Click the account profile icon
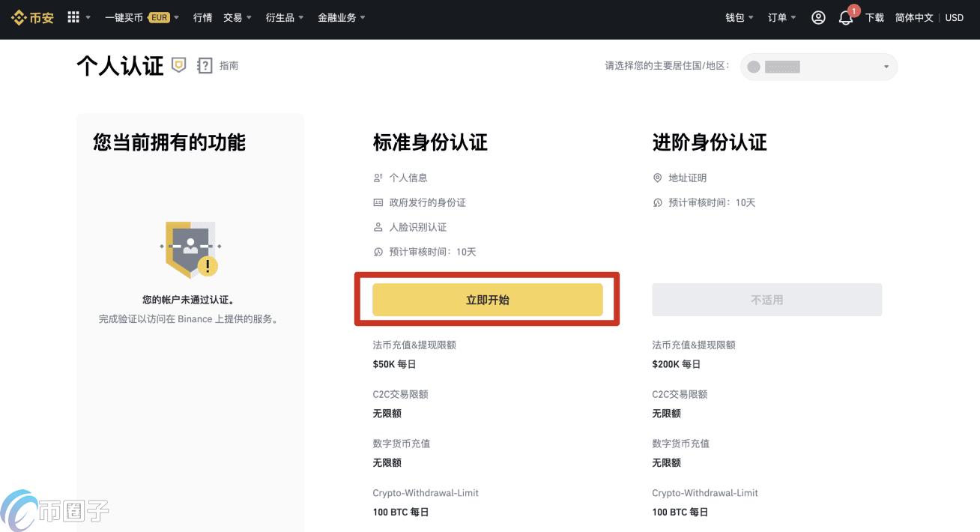 (818, 17)
